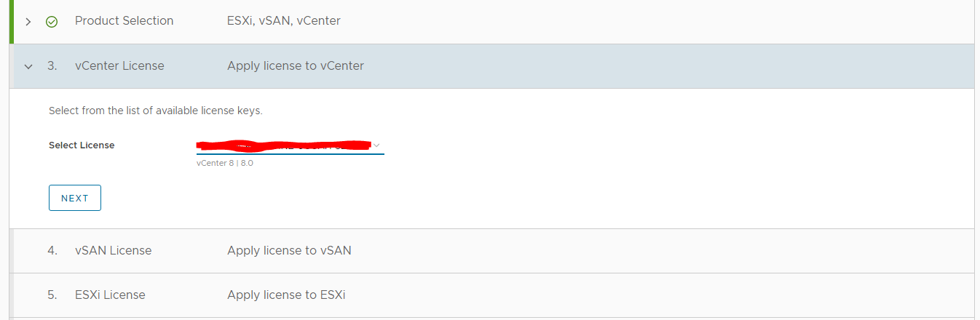Click 'Apply license to ESXi' description
980x320 pixels.
286,295
